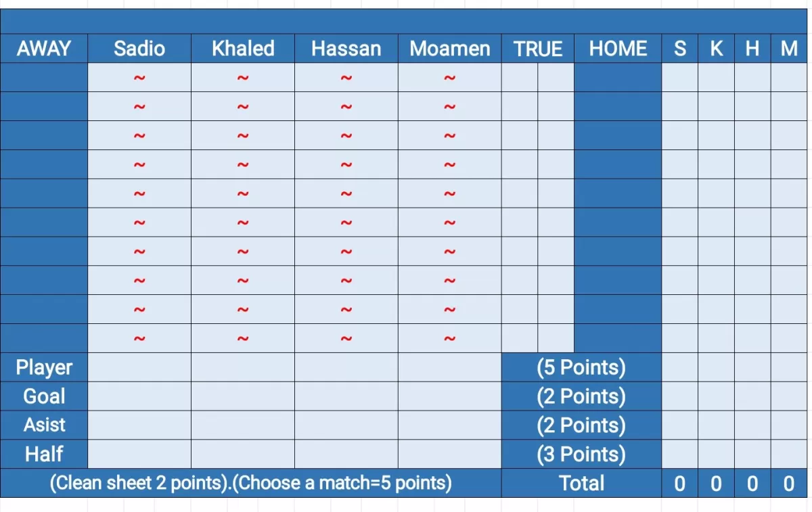Select the TRUE header cell
This screenshot has width=812, height=512.
pyautogui.click(x=538, y=49)
